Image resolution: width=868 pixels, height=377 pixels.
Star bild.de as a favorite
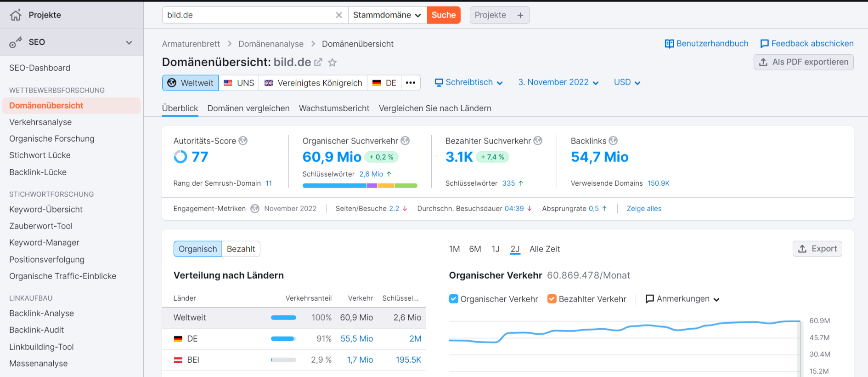333,62
